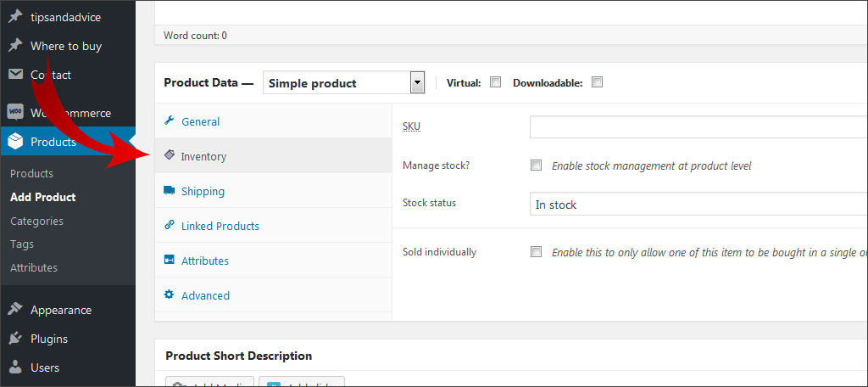
Task: Enable the Manage stock checkbox
Action: tap(536, 165)
